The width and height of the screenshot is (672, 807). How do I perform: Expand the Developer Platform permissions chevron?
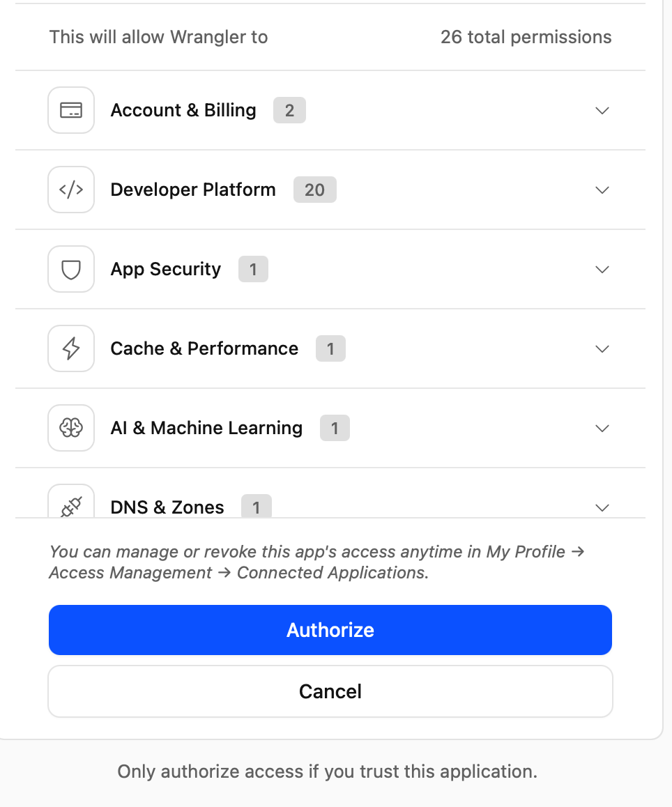[x=602, y=190]
